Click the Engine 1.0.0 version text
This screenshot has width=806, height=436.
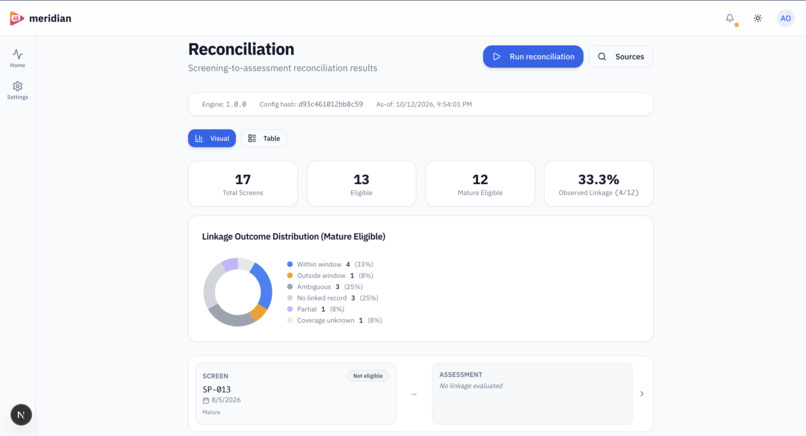tap(224, 104)
